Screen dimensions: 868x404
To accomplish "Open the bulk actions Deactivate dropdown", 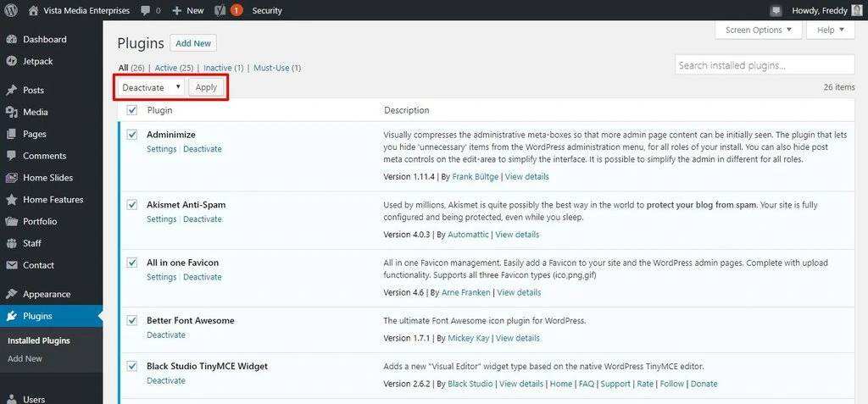I will click(x=152, y=87).
